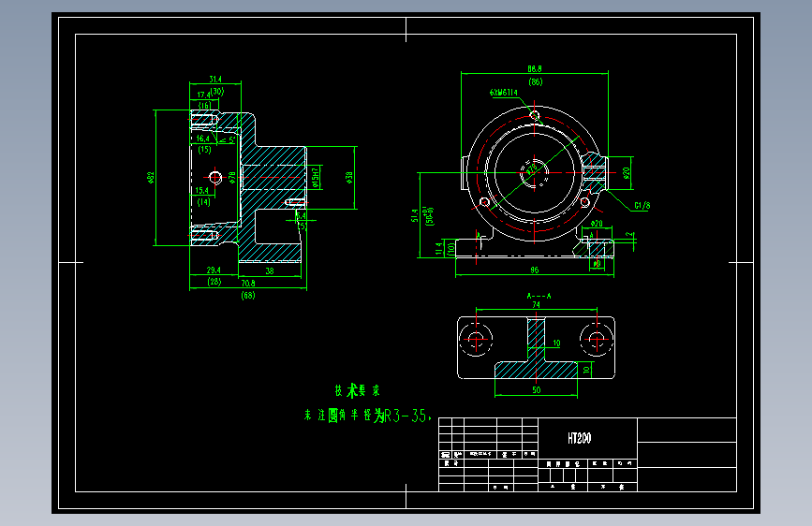Pick the φ38 diameter dimension
The image size is (812, 526).
349,178
